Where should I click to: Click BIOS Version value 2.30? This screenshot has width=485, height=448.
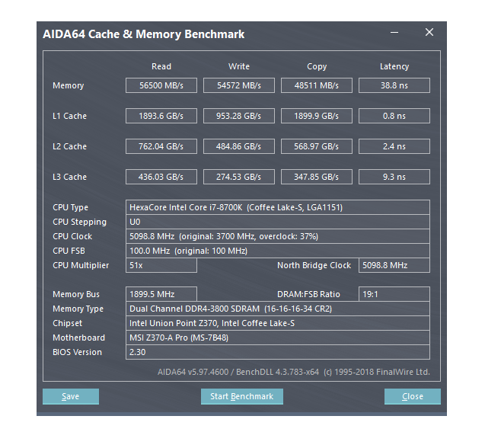pos(278,352)
